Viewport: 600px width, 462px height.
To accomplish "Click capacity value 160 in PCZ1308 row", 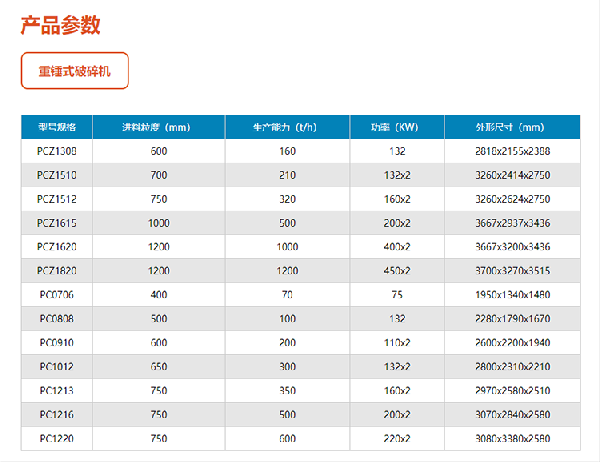I will click(287, 151).
